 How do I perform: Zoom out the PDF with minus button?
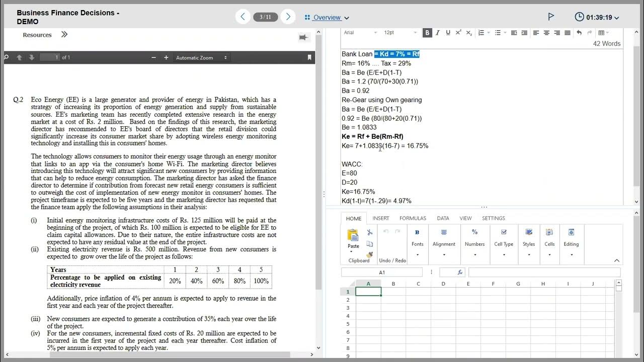point(154,57)
